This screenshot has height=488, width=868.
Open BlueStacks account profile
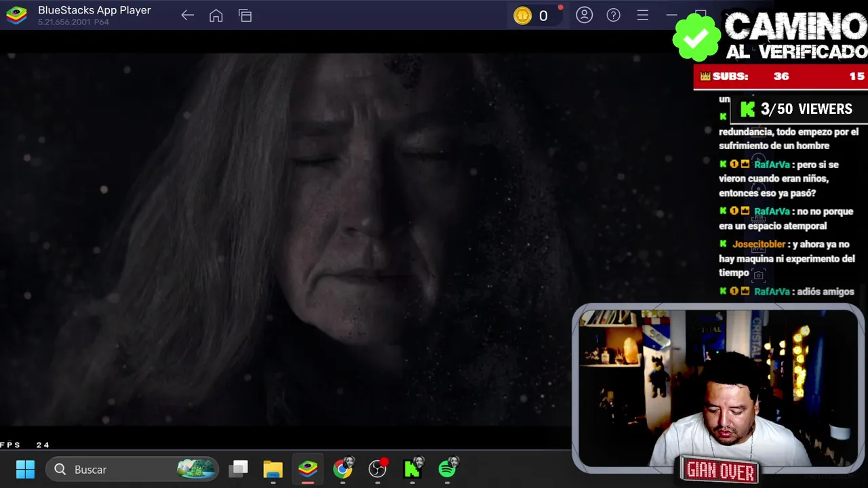coord(584,15)
